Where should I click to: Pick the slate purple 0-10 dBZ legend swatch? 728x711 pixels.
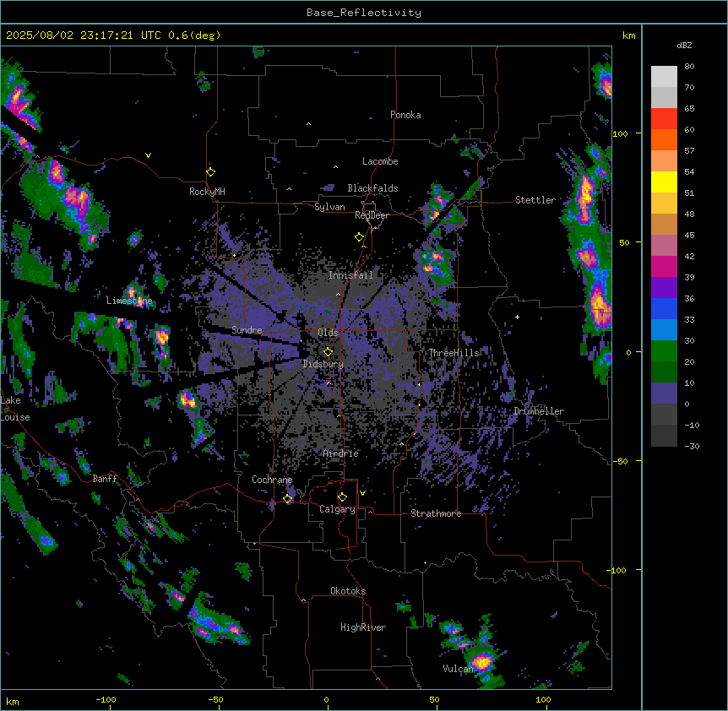pyautogui.click(x=664, y=393)
